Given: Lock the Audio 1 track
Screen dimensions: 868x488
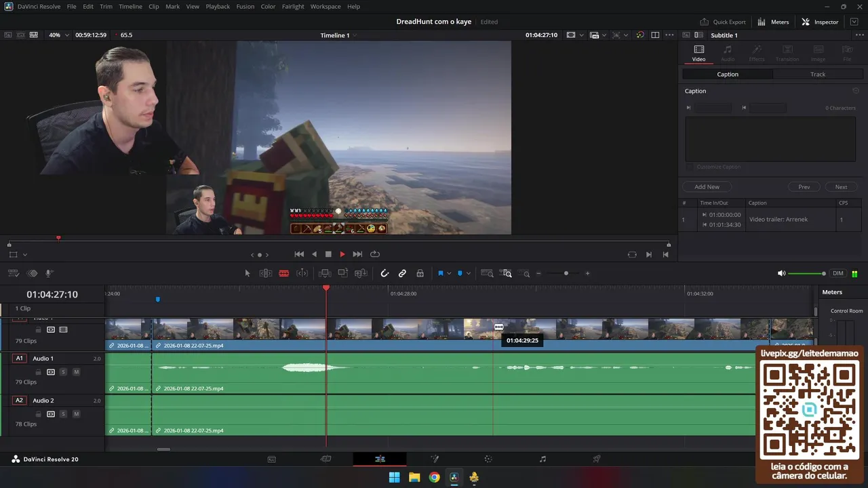Looking at the screenshot, I should click(x=39, y=371).
